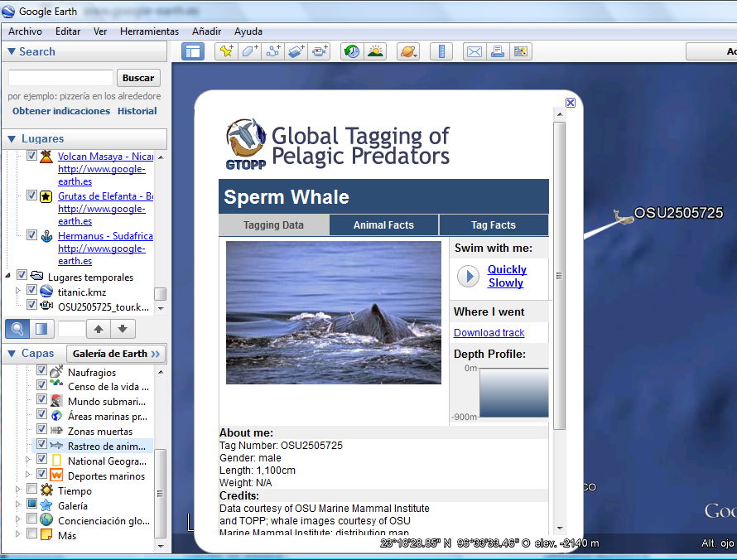Image resolution: width=737 pixels, height=560 pixels.
Task: Collapse the Lugares panel
Action: (x=12, y=138)
